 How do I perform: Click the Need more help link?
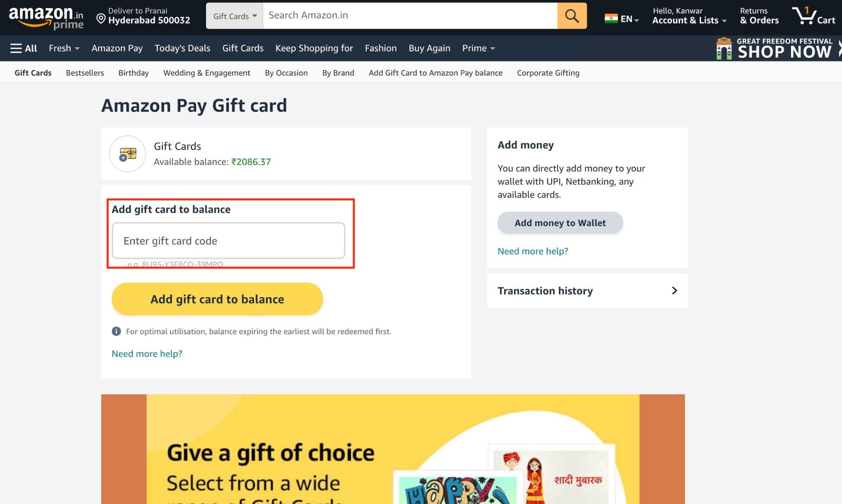tap(147, 354)
